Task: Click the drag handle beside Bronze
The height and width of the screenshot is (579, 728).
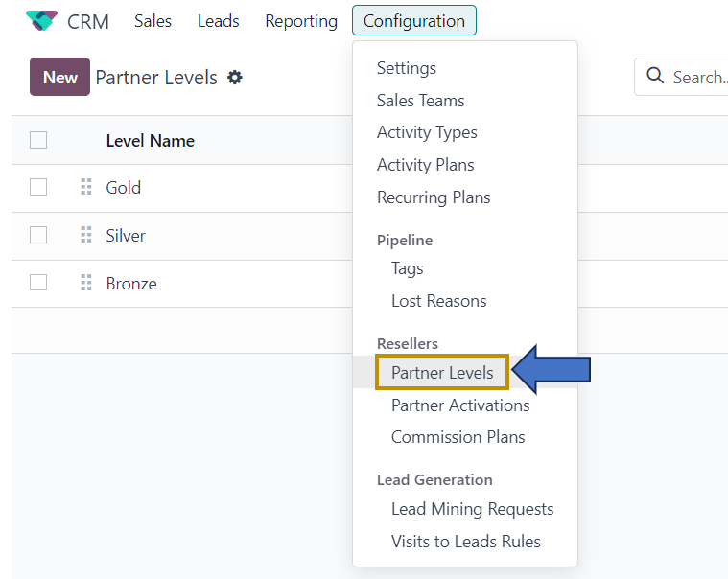Action: (x=86, y=283)
